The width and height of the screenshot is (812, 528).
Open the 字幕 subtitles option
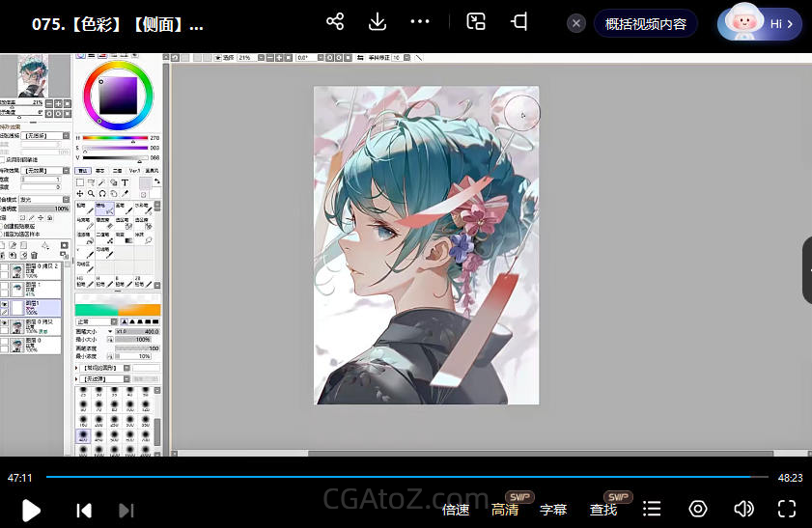coord(553,510)
